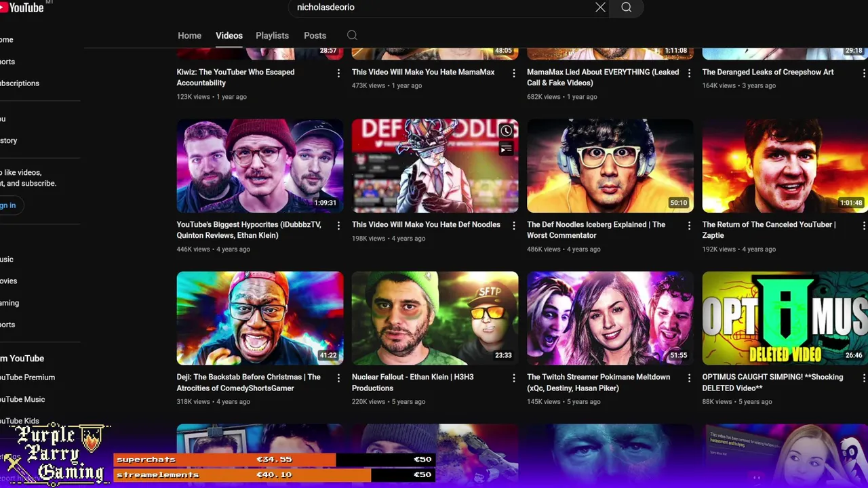Open options menu for Deji Backstab video

coord(338,378)
